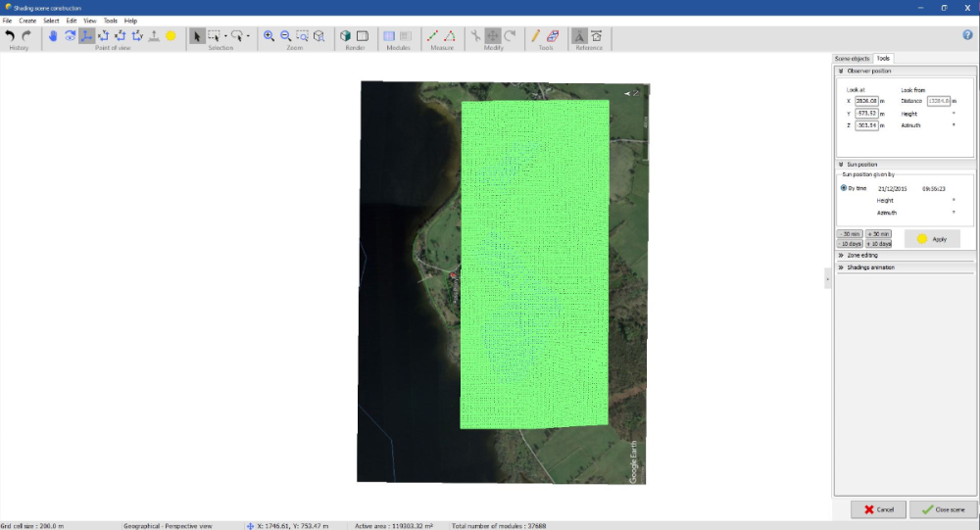The image size is (980, 530).
Task: Click the zoom in magnifier
Action: pyautogui.click(x=269, y=35)
